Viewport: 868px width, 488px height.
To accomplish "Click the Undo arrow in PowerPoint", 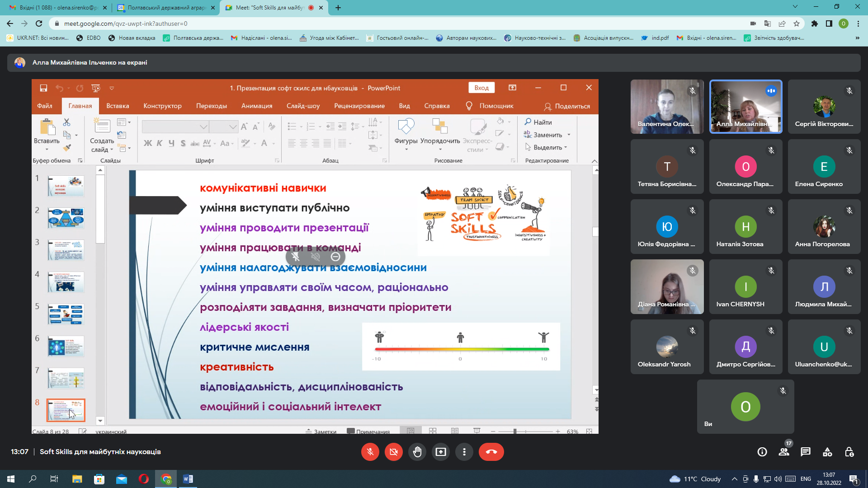I will 59,88.
